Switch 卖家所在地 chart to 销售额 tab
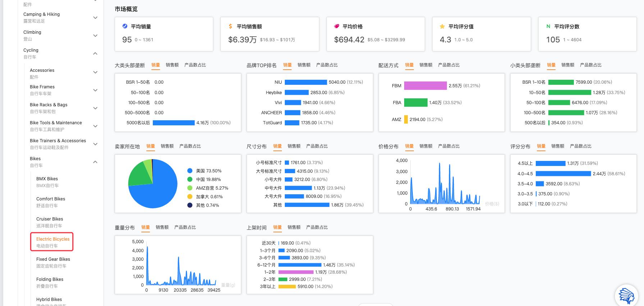This screenshot has height=306, width=644. pos(167,146)
